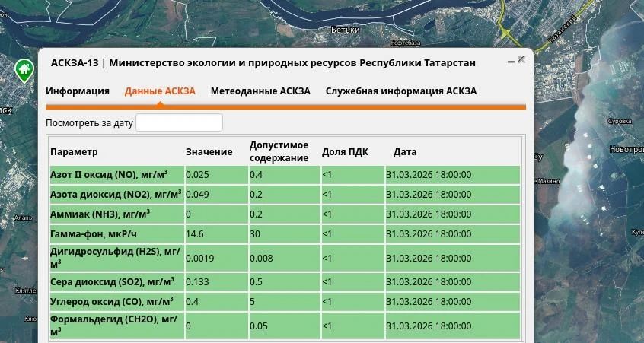Open the Информация tab

(x=78, y=91)
